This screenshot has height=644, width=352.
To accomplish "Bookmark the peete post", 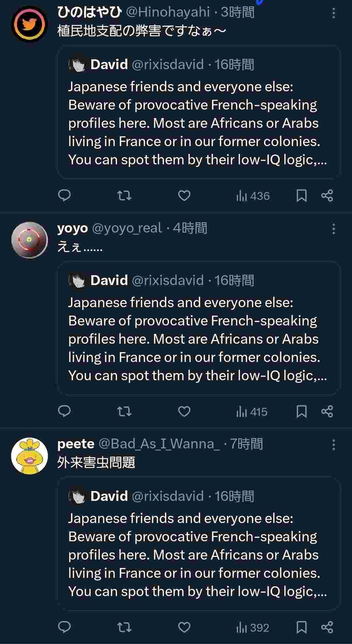I will [301, 627].
